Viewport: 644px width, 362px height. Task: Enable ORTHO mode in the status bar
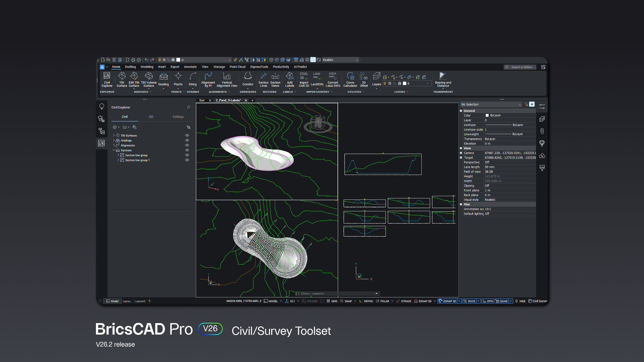point(367,301)
